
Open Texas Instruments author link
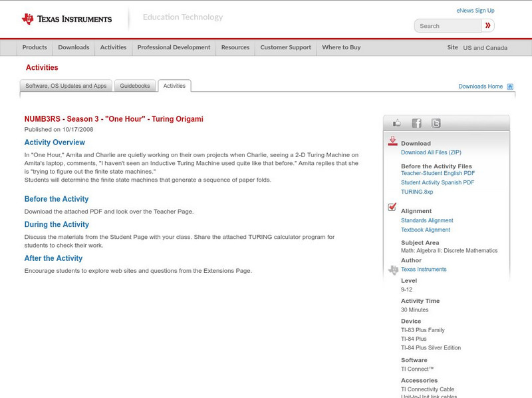tap(424, 270)
